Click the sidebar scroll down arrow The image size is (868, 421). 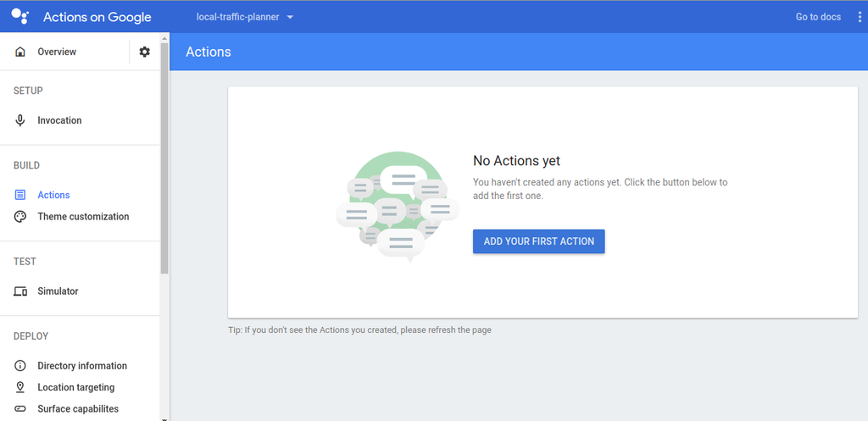[164, 418]
